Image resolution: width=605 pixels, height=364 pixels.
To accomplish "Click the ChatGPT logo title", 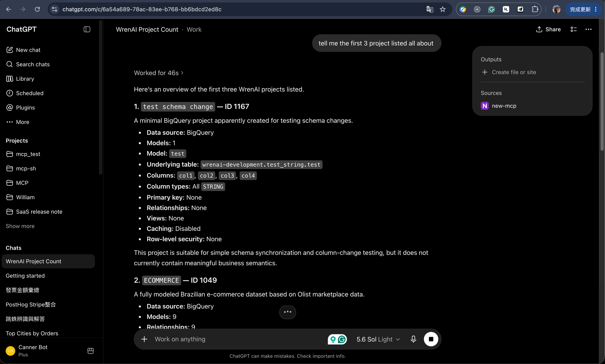I will click(x=21, y=29).
